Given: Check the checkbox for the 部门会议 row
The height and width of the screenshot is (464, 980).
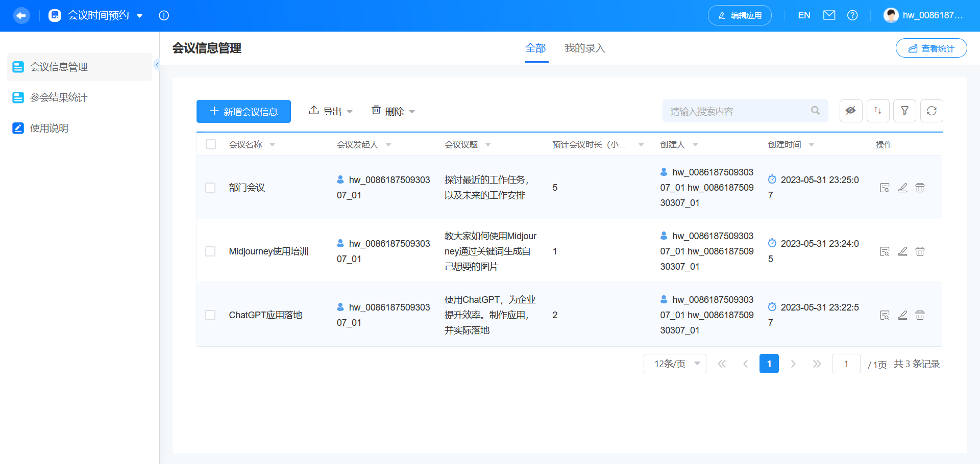Looking at the screenshot, I should point(210,188).
